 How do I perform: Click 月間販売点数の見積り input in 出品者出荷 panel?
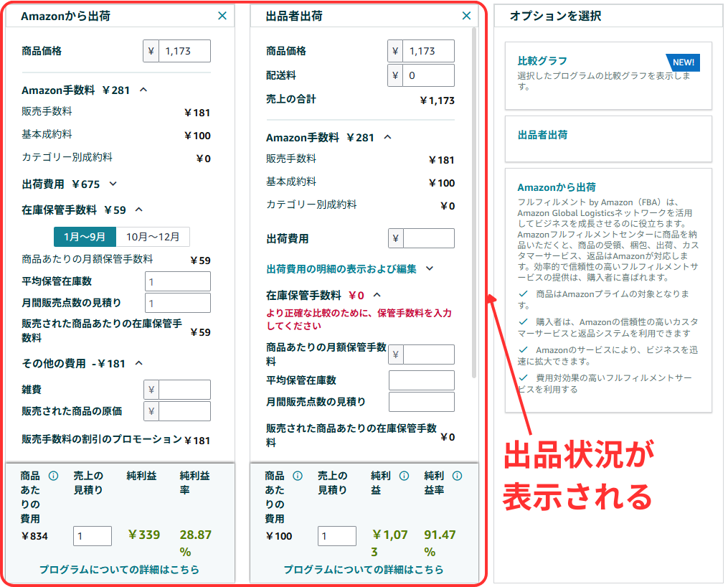(422, 402)
